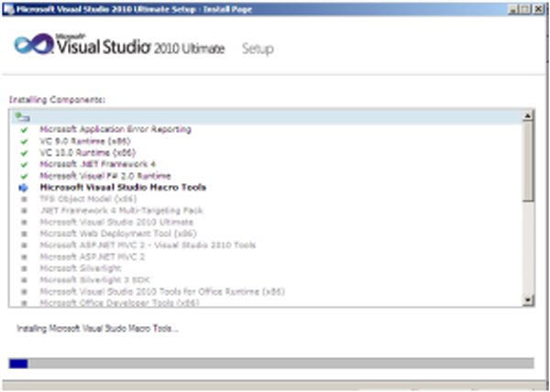Click the setup window title bar icon
The width and height of the screenshot is (550, 392).
(x=9, y=9)
